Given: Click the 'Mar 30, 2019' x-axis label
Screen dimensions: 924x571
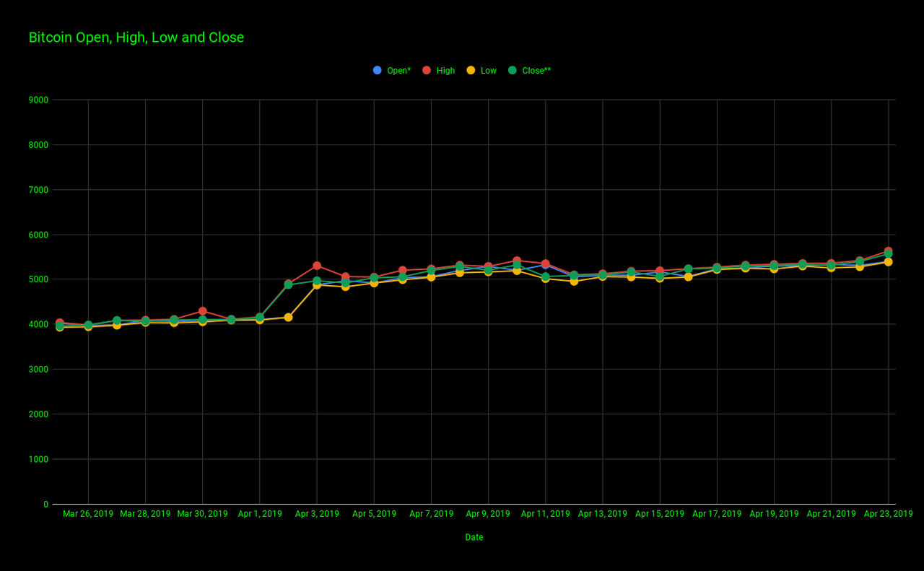Looking at the screenshot, I should [x=202, y=514].
